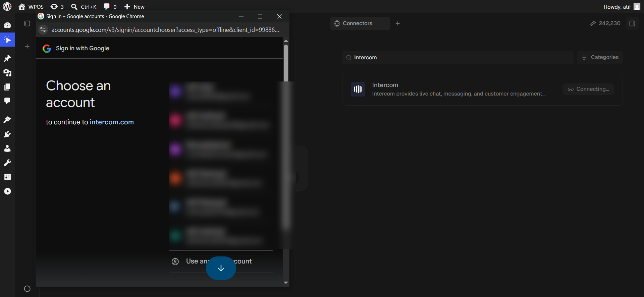644x297 pixels.
Task: Open the highlighted AI plugin sidebar icon
Action: tap(7, 40)
